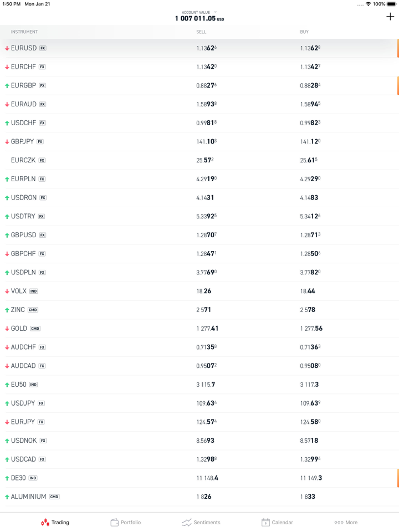Viewport: 399px width, 532px height.
Task: Tap the plus icon to add instrument
Action: [x=390, y=17]
